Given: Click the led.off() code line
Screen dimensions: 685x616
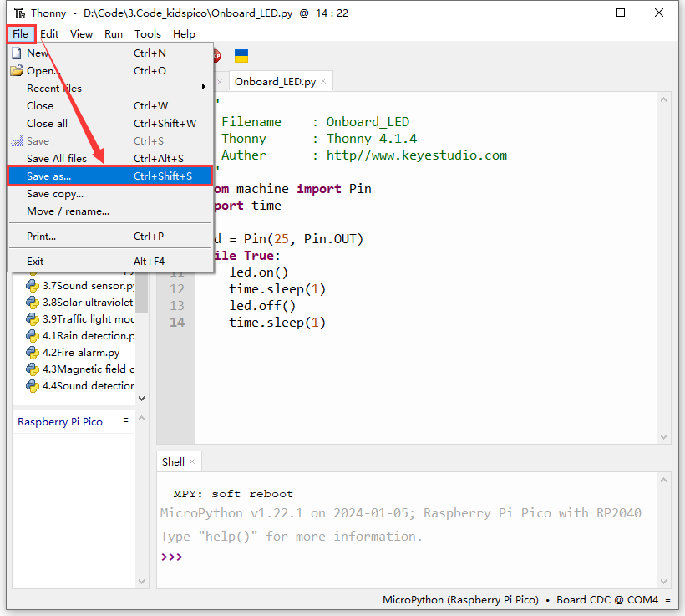Looking at the screenshot, I should click(x=262, y=306).
